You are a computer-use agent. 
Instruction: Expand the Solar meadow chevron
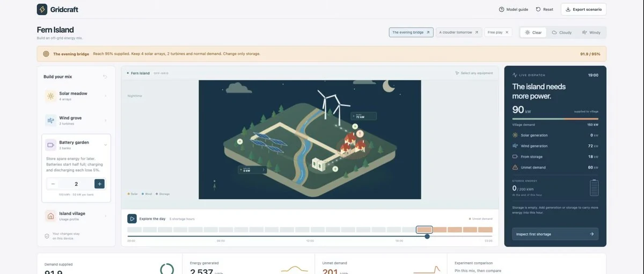click(x=105, y=96)
